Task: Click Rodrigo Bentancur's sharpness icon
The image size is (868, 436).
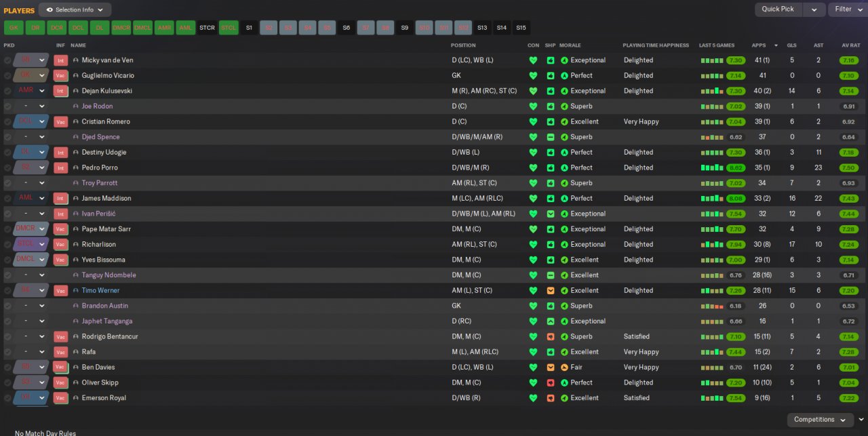Action: pyautogui.click(x=551, y=336)
